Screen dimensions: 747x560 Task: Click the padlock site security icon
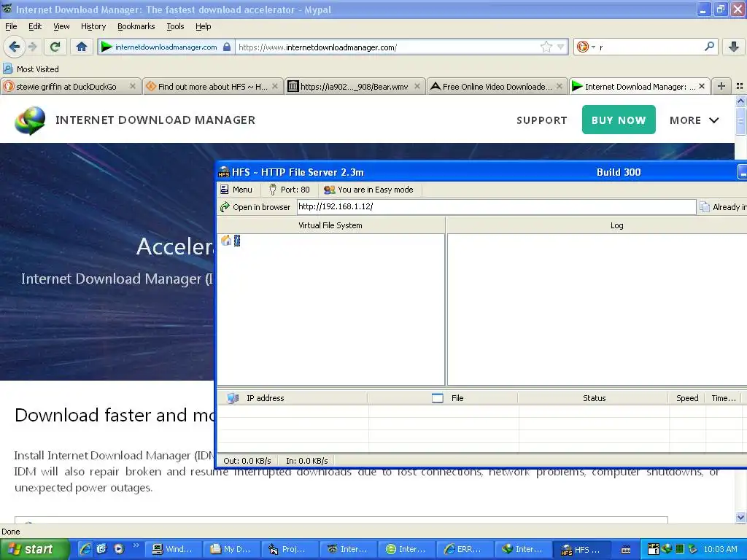(x=227, y=47)
